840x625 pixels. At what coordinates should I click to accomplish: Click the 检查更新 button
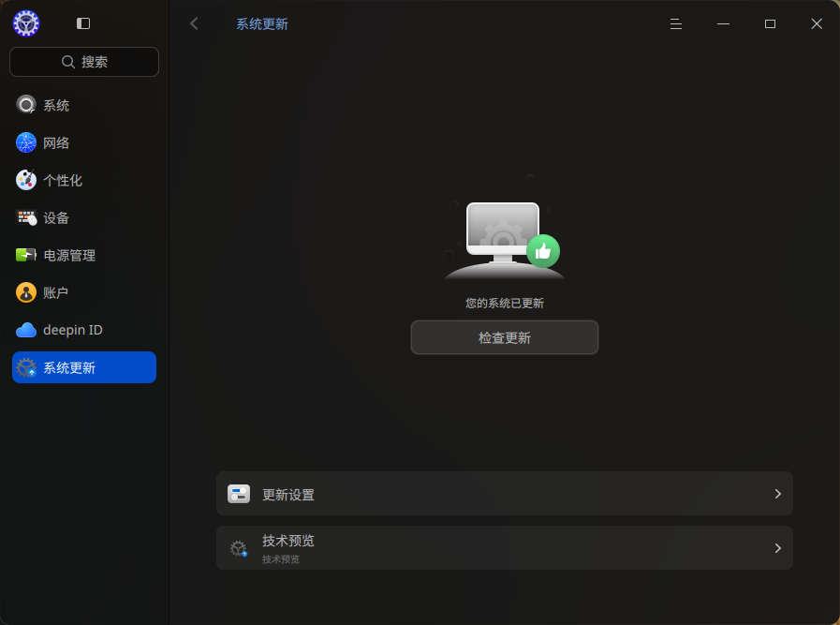[x=505, y=337]
